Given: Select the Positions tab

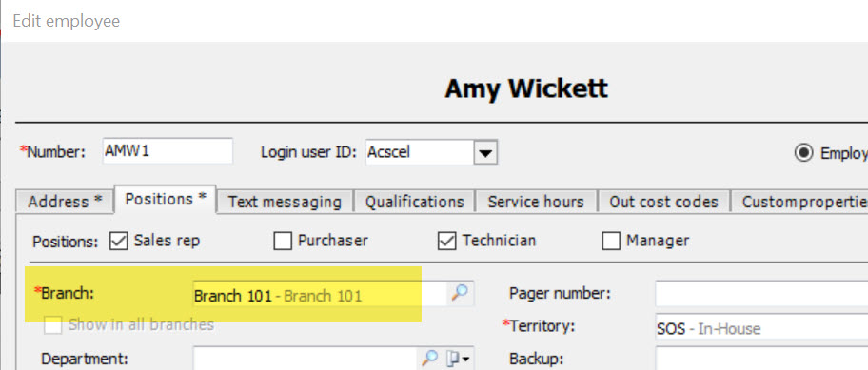Looking at the screenshot, I should coord(165,199).
